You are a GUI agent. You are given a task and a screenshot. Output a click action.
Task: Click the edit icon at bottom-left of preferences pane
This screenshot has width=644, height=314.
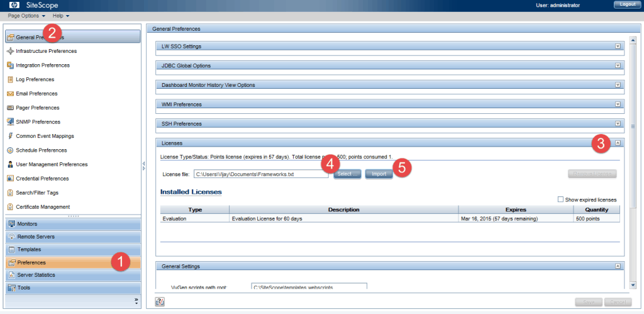[x=160, y=302]
